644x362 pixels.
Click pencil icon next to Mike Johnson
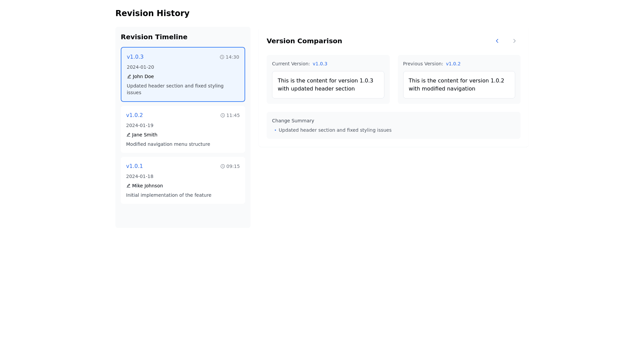[128, 186]
